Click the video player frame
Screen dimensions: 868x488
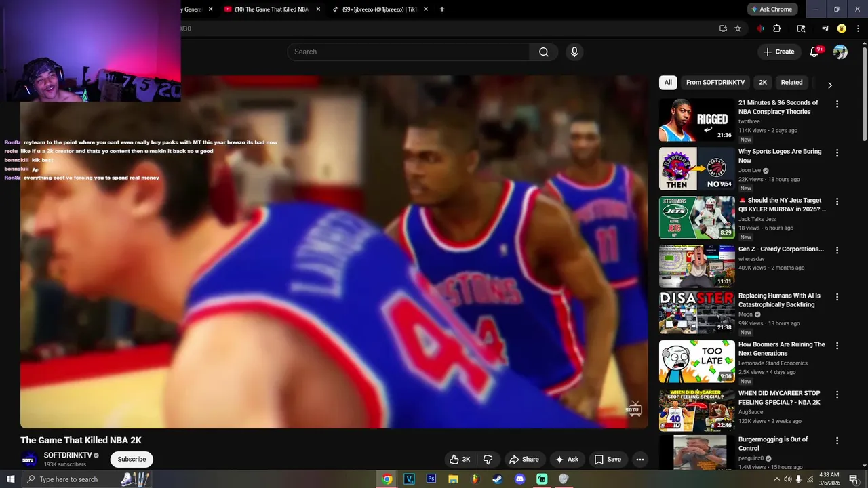tap(334, 251)
